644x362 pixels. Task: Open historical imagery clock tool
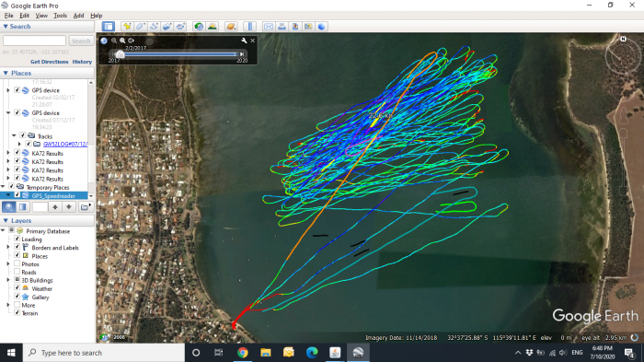point(199,27)
